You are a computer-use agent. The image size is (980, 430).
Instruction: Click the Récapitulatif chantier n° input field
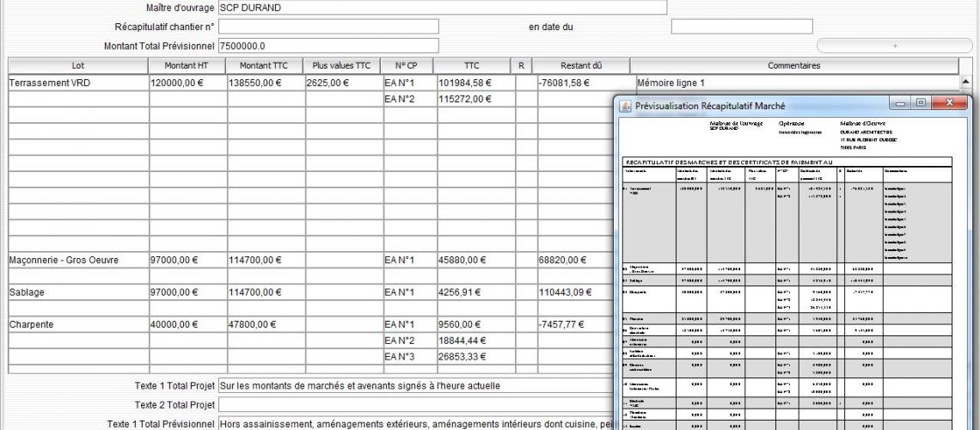(x=328, y=27)
